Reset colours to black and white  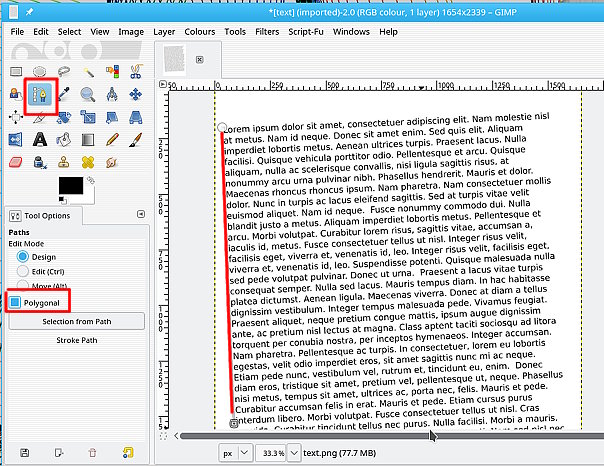(x=62, y=200)
